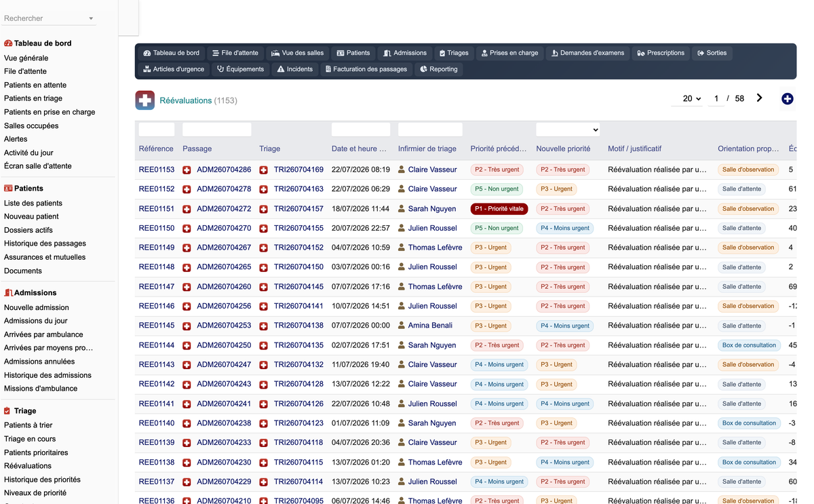Click the person icon beside Sarah Nguyen in REE01151
The image size is (814, 504).
402,209
